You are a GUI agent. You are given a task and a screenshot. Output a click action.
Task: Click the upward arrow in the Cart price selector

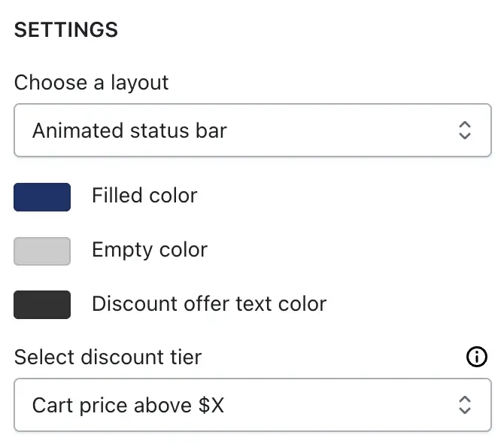pyautogui.click(x=464, y=400)
